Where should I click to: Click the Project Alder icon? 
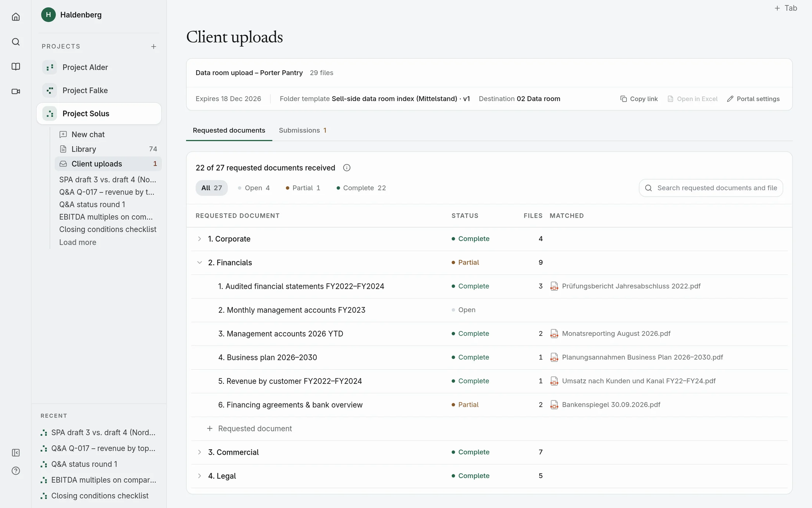49,67
